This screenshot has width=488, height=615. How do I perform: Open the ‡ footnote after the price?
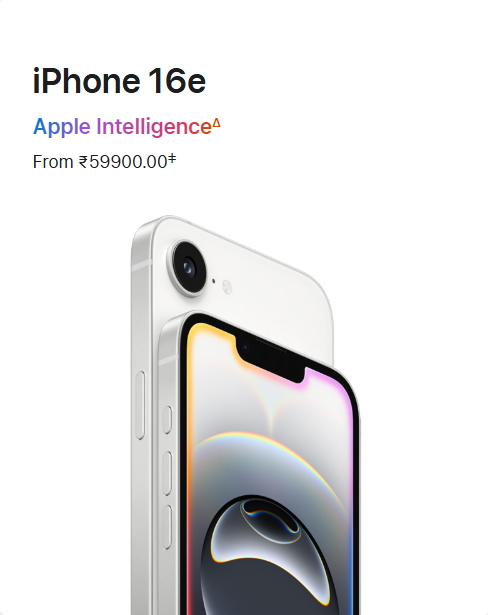(172, 158)
